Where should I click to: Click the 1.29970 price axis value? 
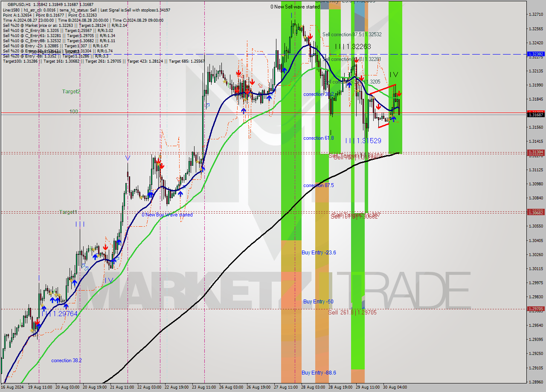coord(535,282)
